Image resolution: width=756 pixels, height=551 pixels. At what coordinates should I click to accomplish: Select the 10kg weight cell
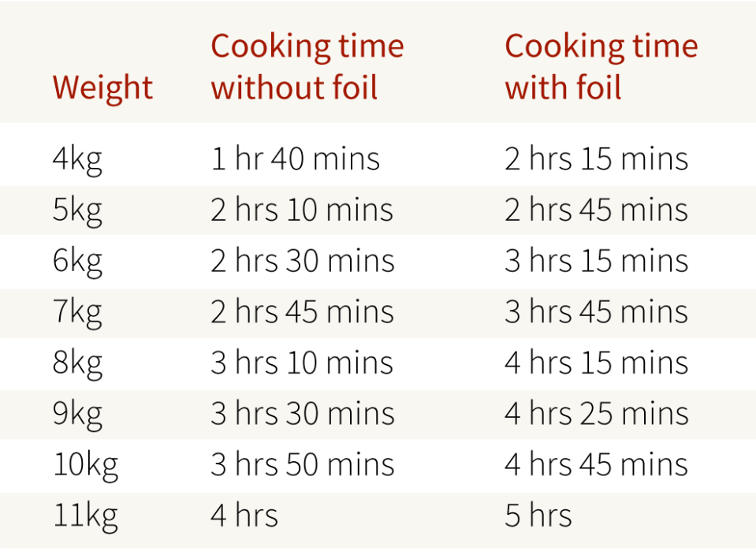pos(85,465)
